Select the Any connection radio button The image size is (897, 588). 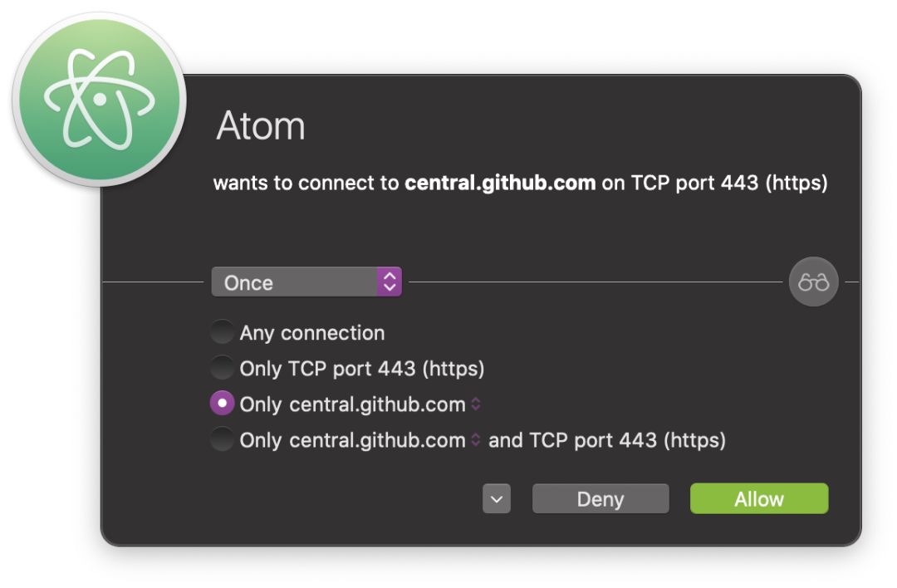222,333
